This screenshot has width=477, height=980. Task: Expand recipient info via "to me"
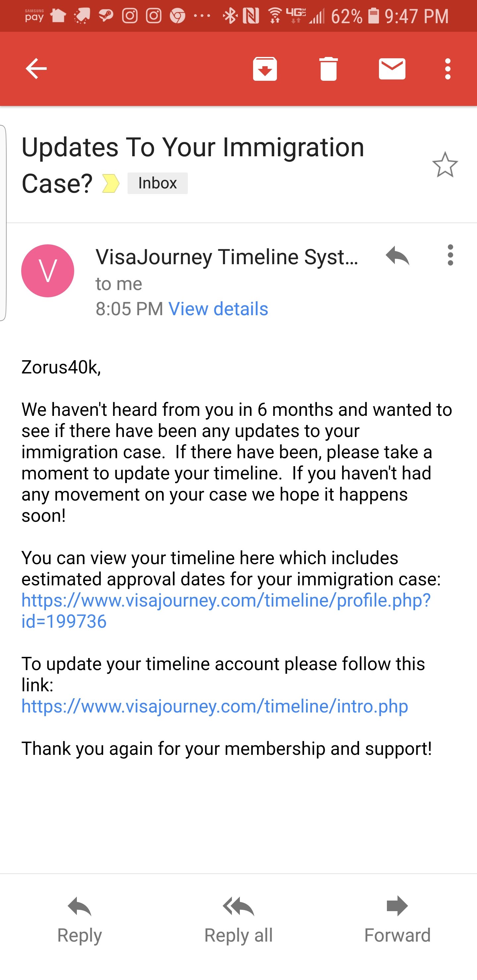[119, 284]
